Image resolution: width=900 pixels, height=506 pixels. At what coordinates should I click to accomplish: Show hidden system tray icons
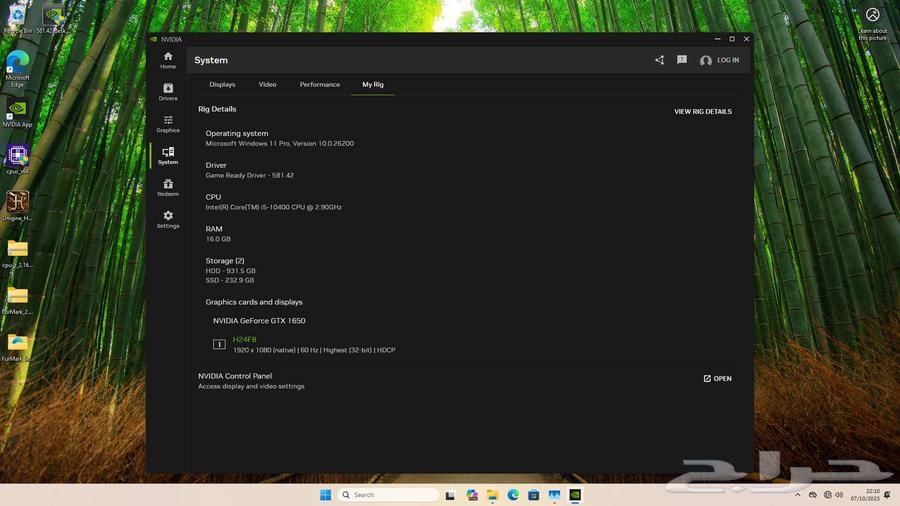[x=797, y=495]
